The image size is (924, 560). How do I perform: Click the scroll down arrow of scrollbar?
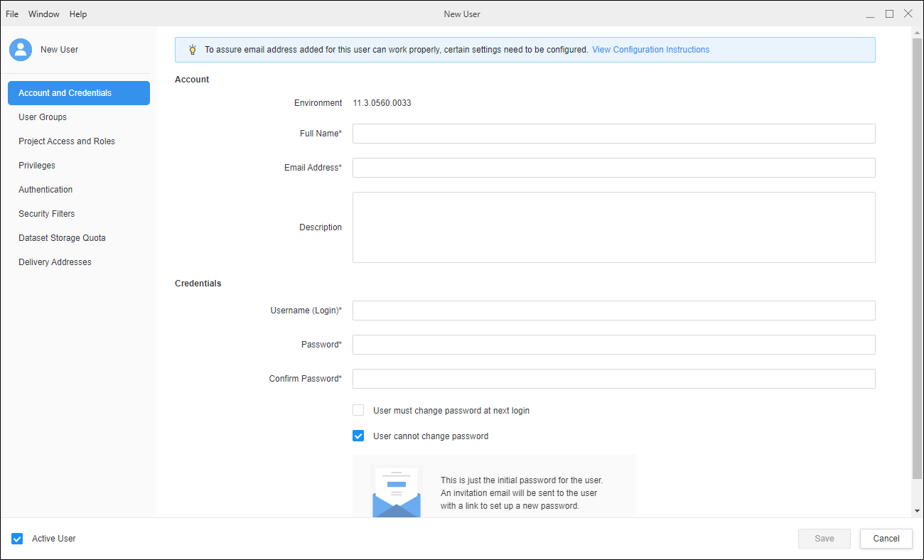coord(917,511)
